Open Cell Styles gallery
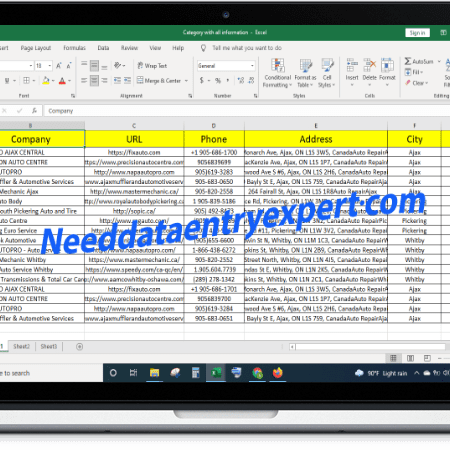The width and height of the screenshot is (450, 450). point(327,73)
